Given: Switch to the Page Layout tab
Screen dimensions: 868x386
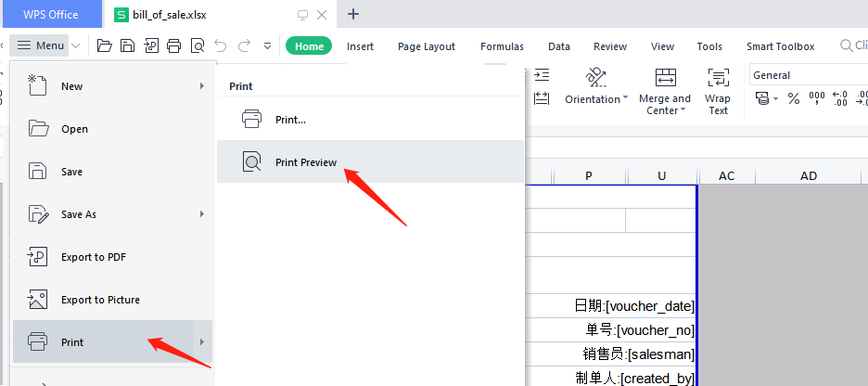Looking at the screenshot, I should point(427,46).
